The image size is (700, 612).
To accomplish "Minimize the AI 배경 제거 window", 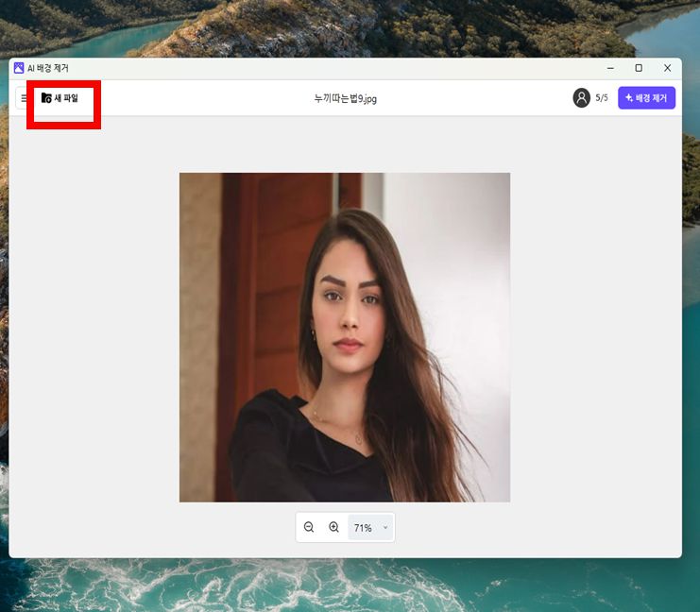I will (x=610, y=68).
